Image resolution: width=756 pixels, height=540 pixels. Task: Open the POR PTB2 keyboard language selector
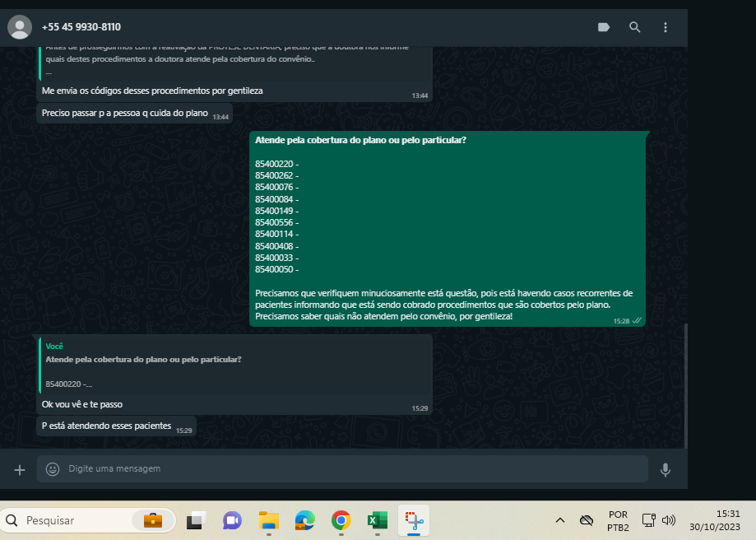[x=618, y=520]
